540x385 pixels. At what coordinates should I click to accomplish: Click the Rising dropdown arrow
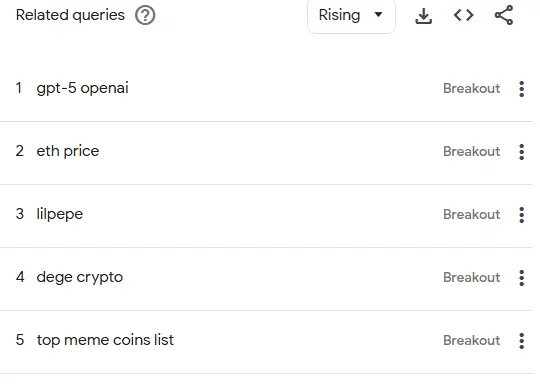click(x=378, y=15)
